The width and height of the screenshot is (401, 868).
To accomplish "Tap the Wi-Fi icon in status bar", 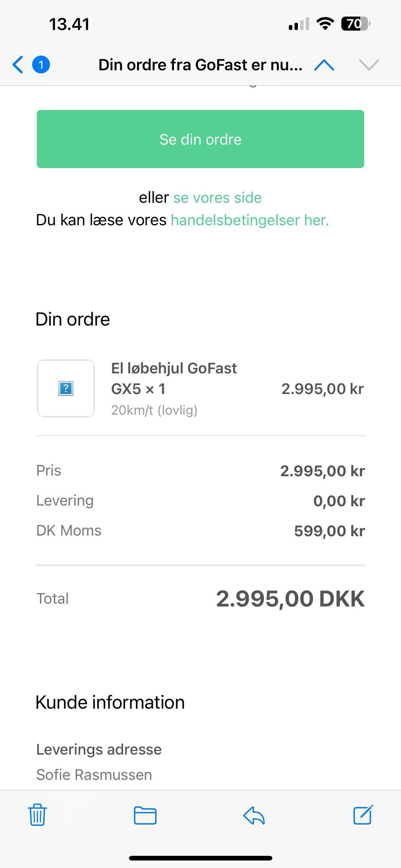I will [x=325, y=24].
